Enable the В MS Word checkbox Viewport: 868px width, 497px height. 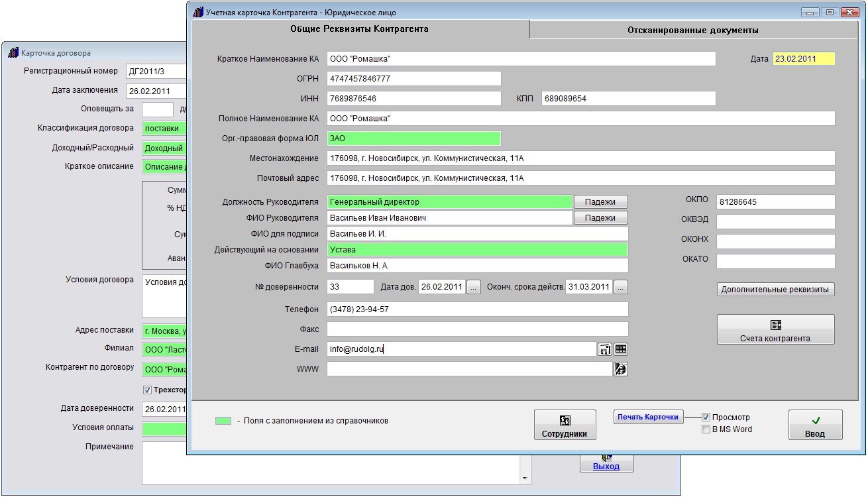706,429
